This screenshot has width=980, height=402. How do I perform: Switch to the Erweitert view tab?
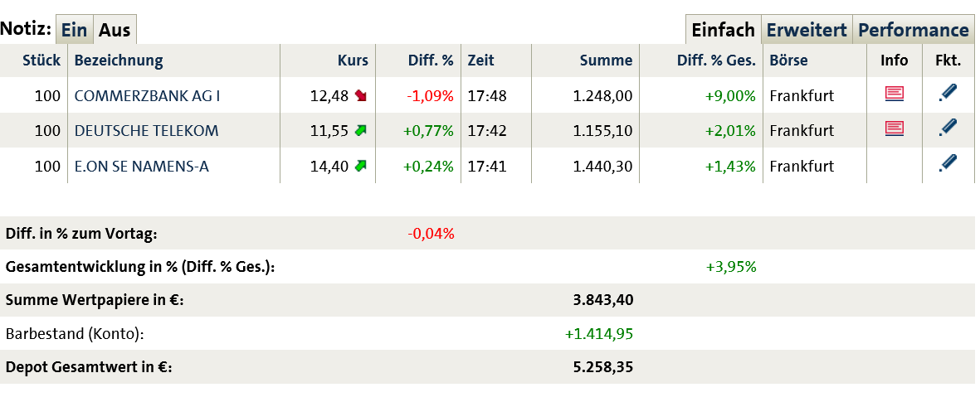click(807, 30)
